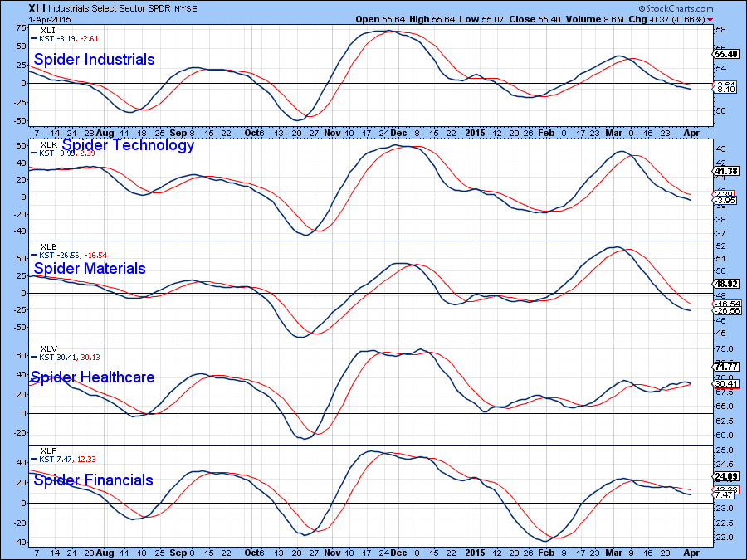Click the 'Industrials Select Sector SPDR' title text

pyautogui.click(x=110, y=8)
